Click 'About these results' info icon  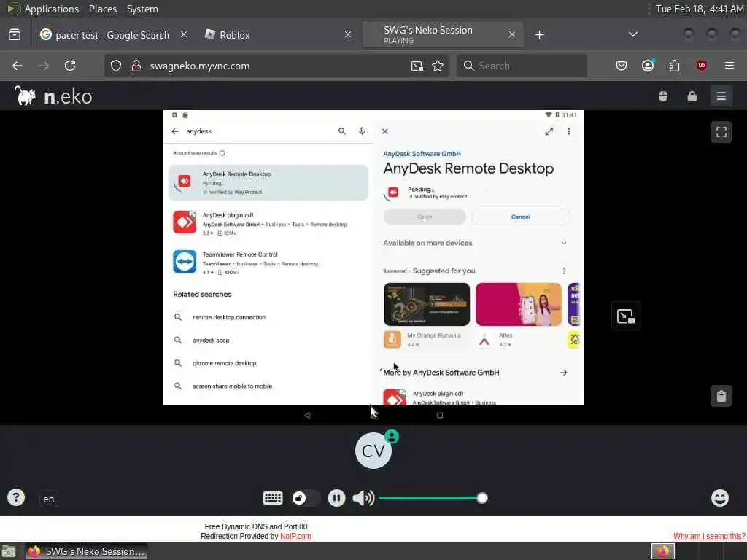tap(222, 153)
